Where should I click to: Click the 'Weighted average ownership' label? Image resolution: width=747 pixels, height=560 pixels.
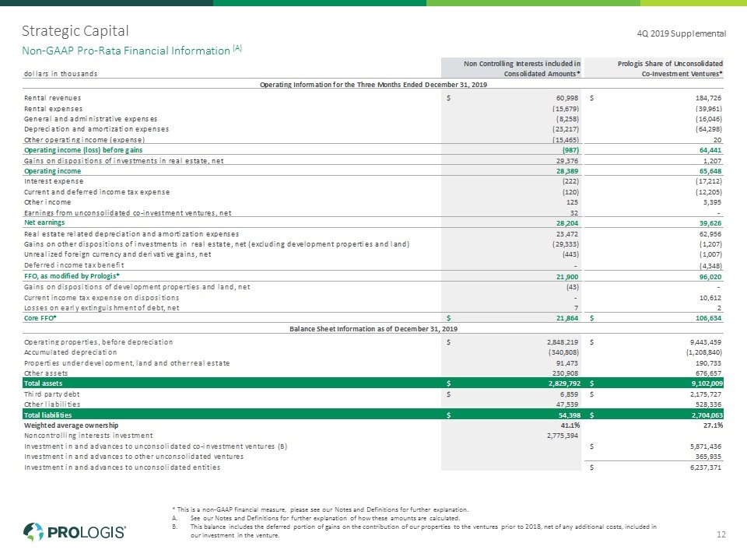click(x=71, y=425)
